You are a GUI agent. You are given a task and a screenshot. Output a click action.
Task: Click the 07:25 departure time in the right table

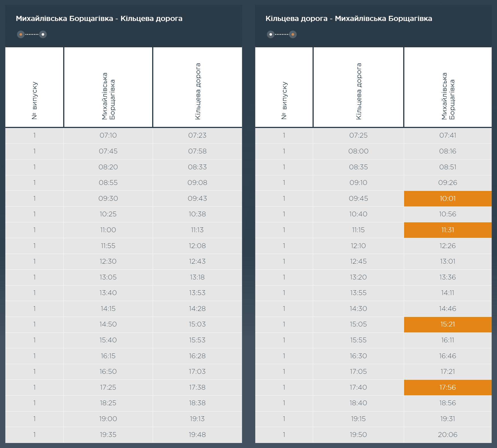coord(358,135)
